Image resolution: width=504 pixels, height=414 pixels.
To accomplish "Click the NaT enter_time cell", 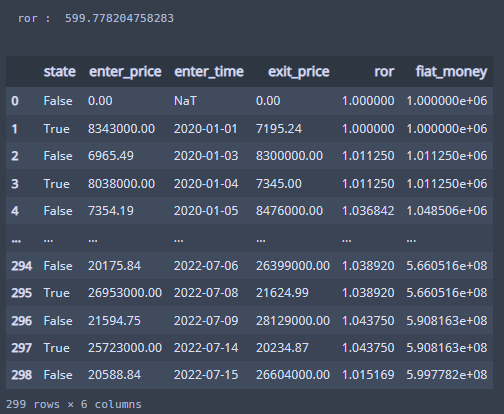I will pos(185,101).
